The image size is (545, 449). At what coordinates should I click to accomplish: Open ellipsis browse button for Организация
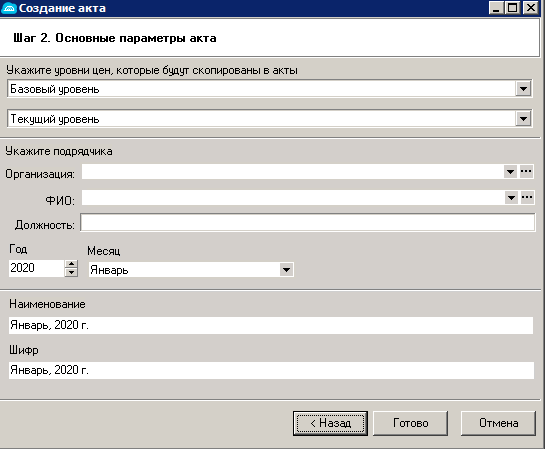coord(526,171)
